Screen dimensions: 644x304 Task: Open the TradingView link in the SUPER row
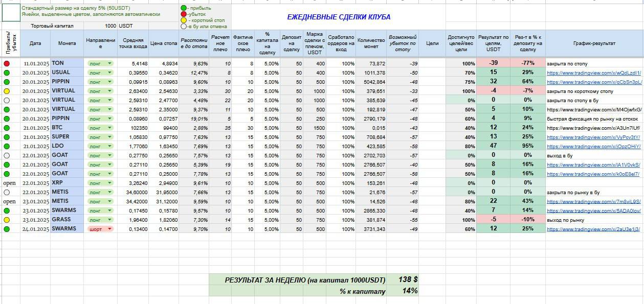pos(593,137)
